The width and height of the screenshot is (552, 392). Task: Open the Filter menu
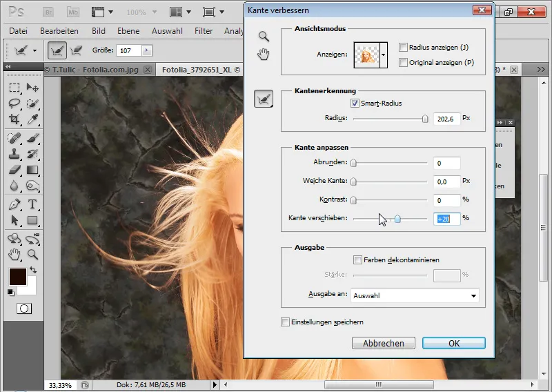(204, 31)
